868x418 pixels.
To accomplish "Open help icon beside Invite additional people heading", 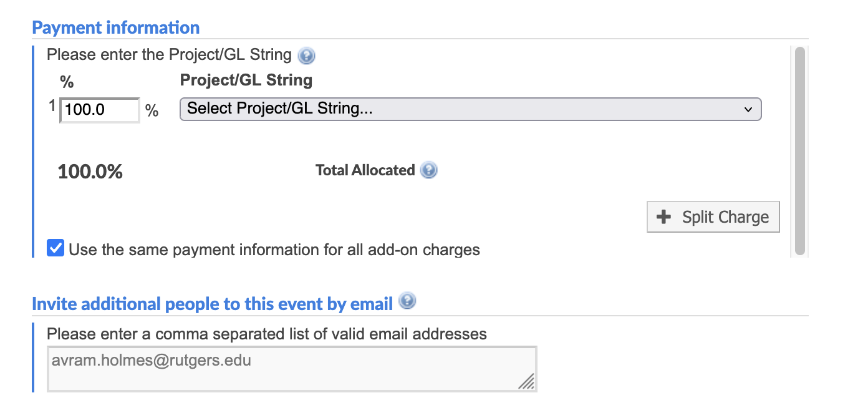I will (x=407, y=301).
